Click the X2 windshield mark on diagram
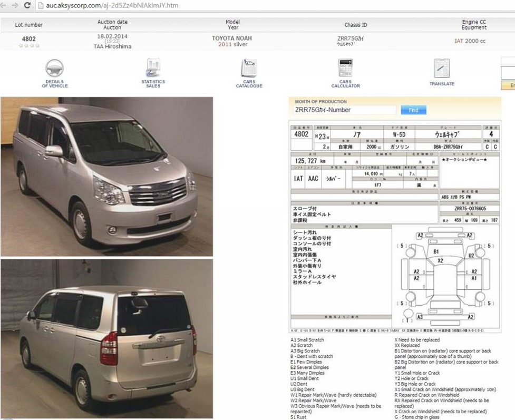 coord(441,260)
